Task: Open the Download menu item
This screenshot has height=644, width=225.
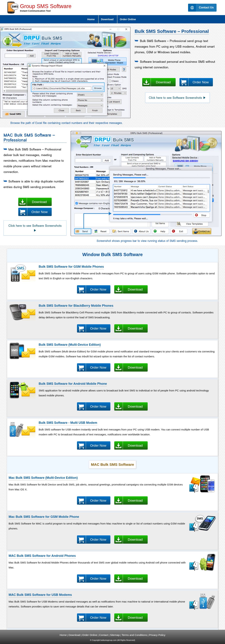Action: (107, 19)
